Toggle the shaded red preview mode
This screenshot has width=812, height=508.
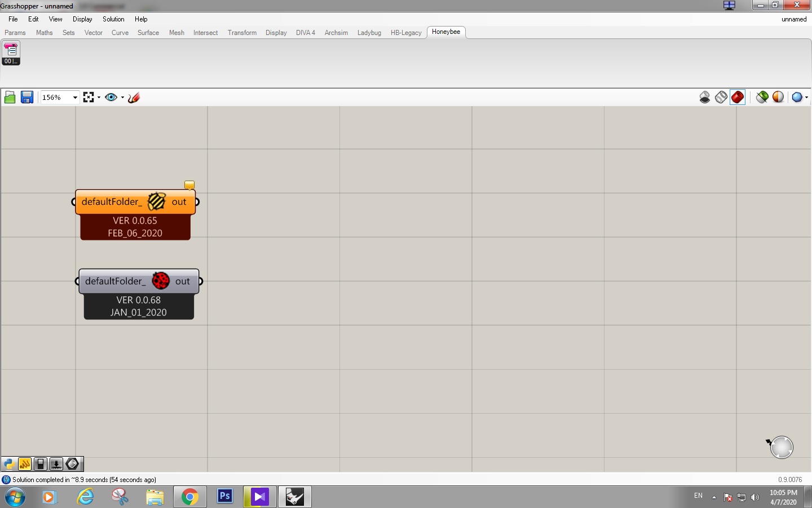pyautogui.click(x=738, y=97)
